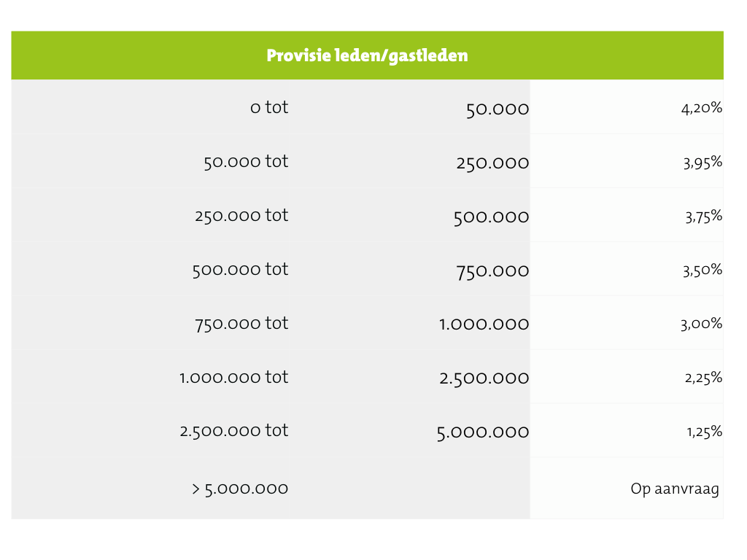Click the 2.500.000 upper limit cell
747x560 pixels.
(x=484, y=378)
